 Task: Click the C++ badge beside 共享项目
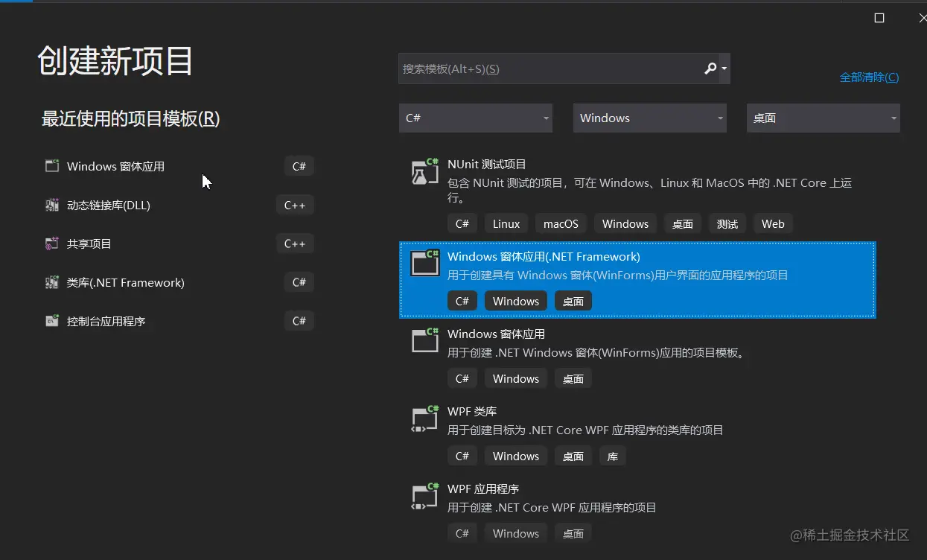click(x=295, y=244)
